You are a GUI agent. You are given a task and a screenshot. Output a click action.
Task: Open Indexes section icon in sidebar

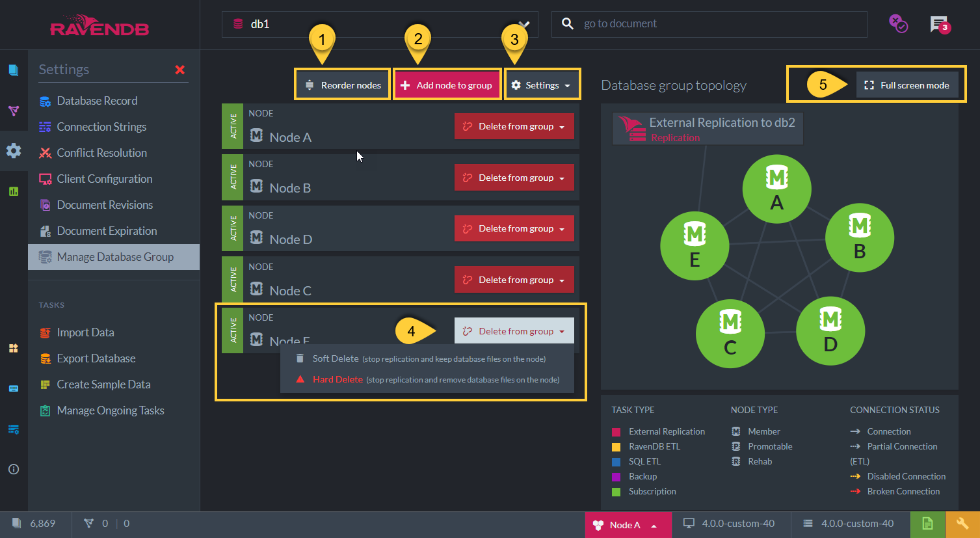point(14,111)
